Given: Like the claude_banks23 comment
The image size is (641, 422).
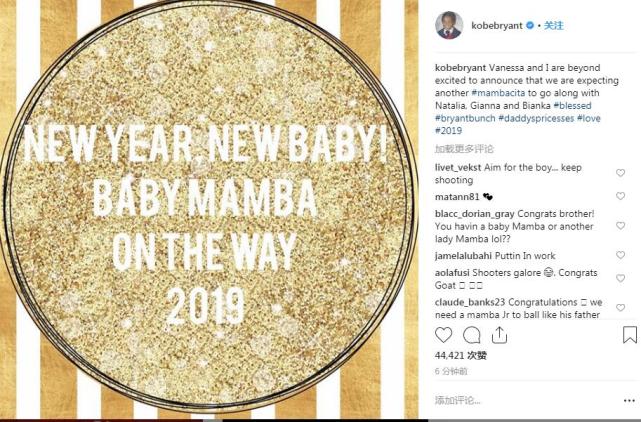Looking at the screenshot, I should tap(621, 308).
